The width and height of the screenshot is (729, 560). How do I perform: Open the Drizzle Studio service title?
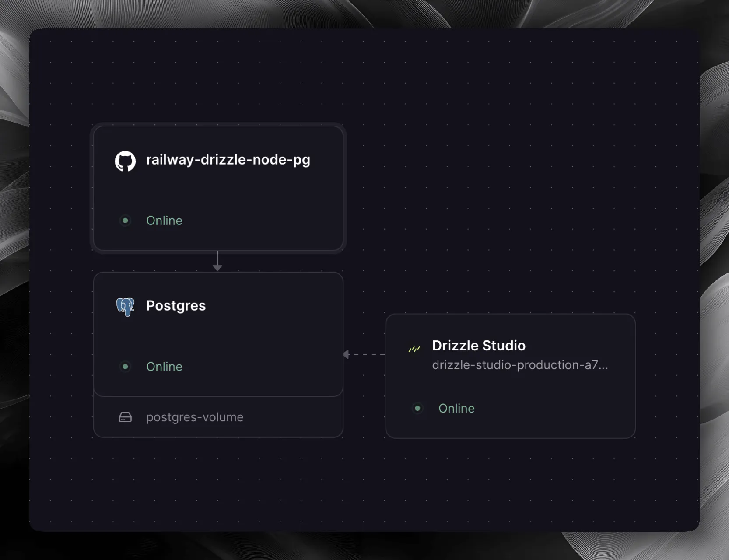click(478, 346)
